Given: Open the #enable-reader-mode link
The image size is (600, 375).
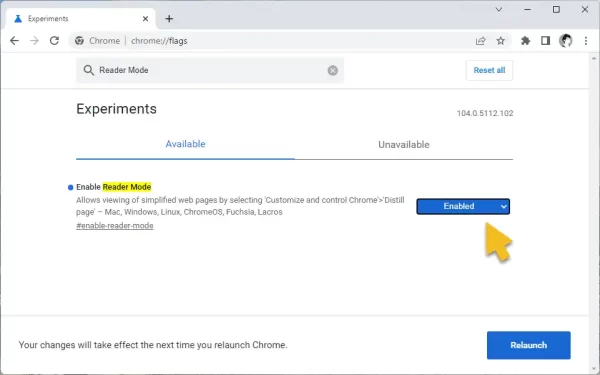Looking at the screenshot, I should (115, 226).
